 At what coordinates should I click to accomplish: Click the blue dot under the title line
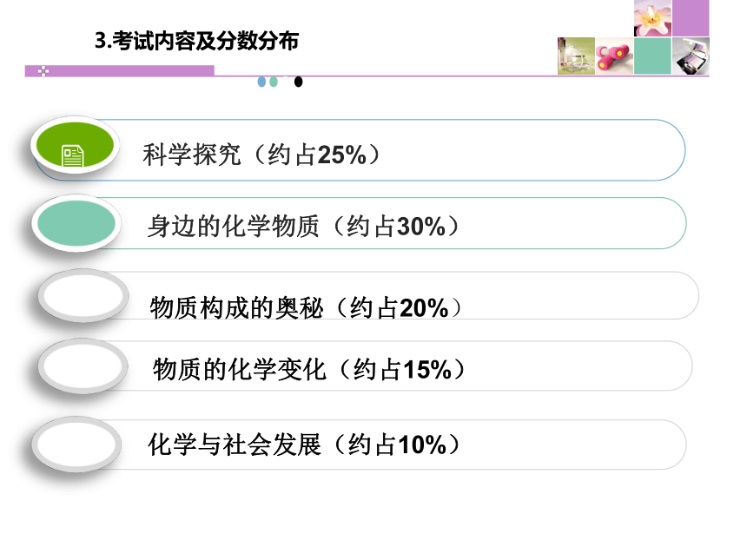[261, 82]
